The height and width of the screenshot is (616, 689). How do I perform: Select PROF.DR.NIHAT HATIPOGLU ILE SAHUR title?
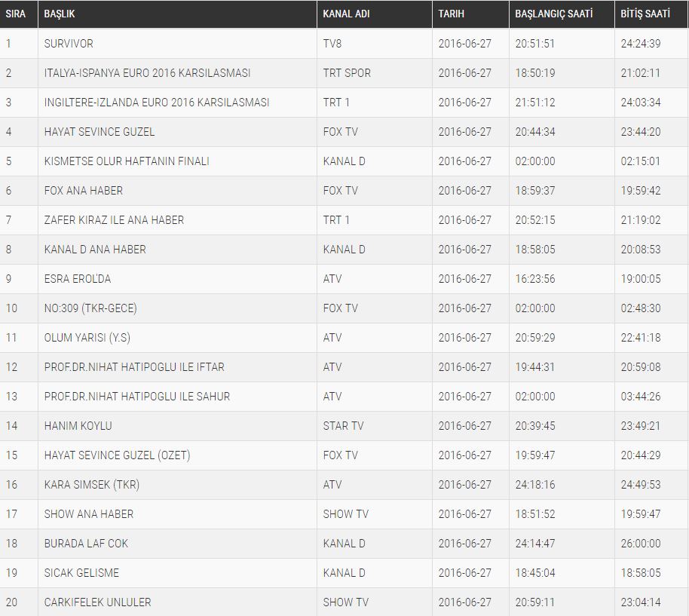pos(137,397)
